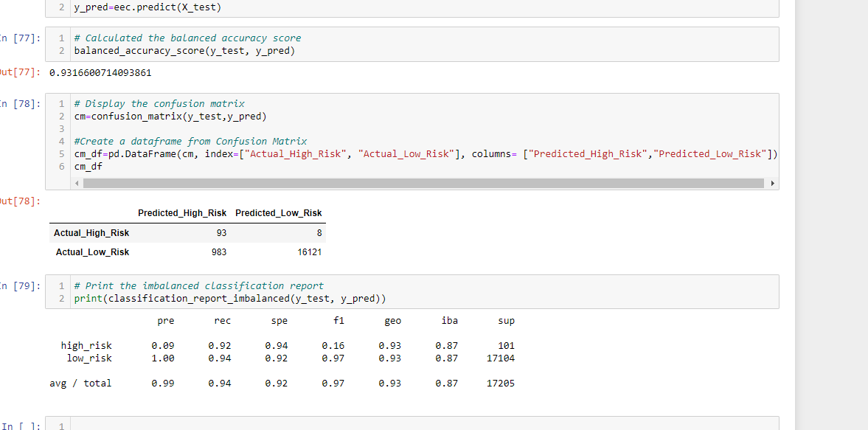Click the '#Create a dataframe from Confusion Matrix' comment

tap(190, 141)
